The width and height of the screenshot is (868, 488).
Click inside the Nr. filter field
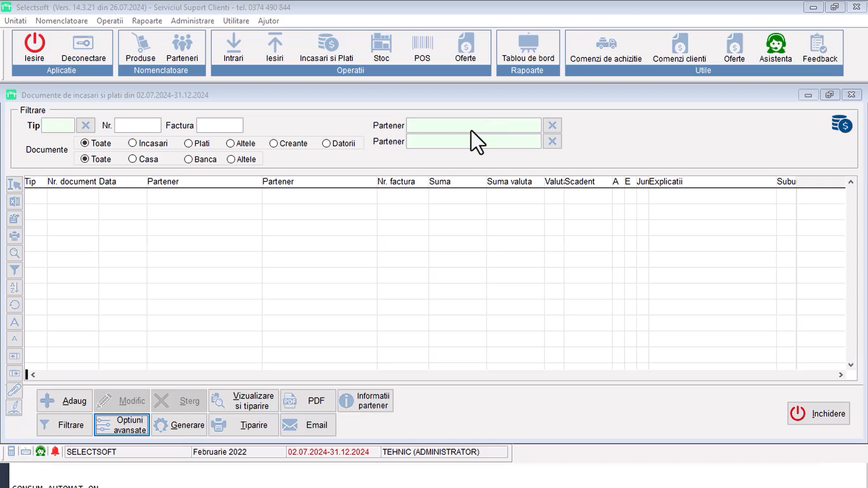pos(138,125)
